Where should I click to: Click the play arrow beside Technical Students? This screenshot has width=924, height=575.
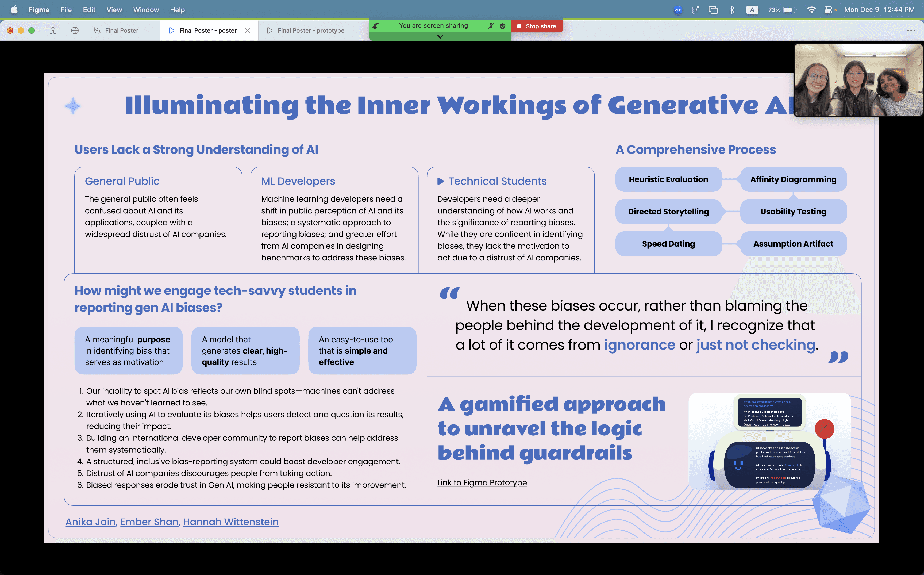pos(441,181)
